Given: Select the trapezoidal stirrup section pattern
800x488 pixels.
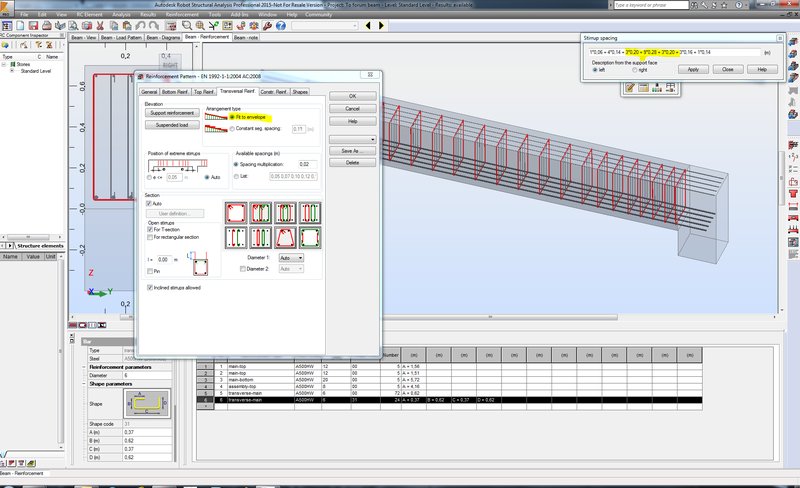Looking at the screenshot, I should click(285, 237).
